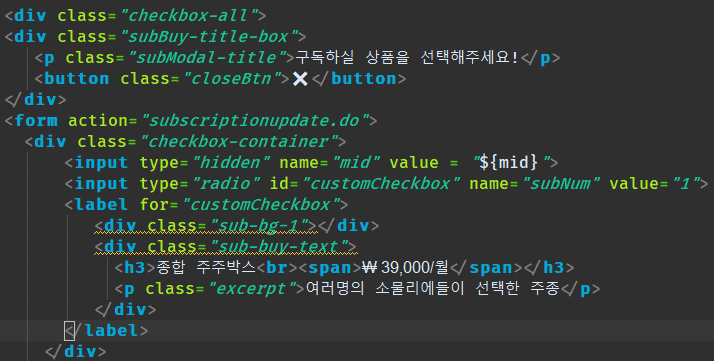Screen dimensions: 714x361
Task: Click the "subscriptionupdate.do" action value
Action: coord(255,121)
